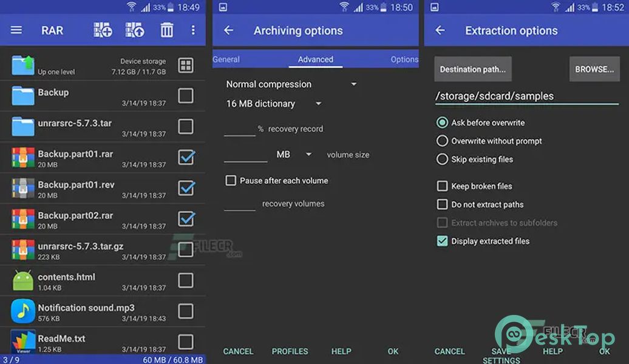The image size is (629, 364).
Task: Click the destination path text field
Action: 526,96
